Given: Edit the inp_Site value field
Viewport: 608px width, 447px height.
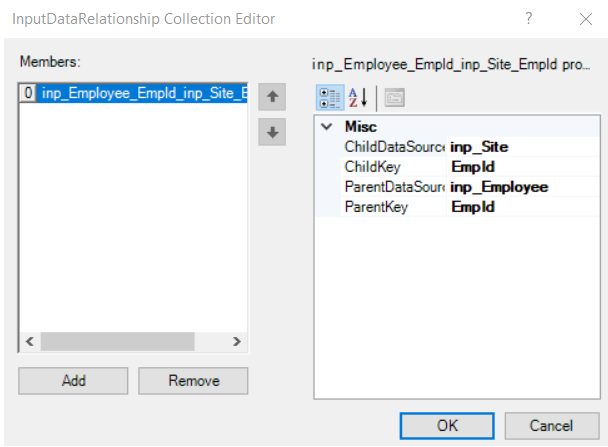Looking at the screenshot, I should [523, 147].
